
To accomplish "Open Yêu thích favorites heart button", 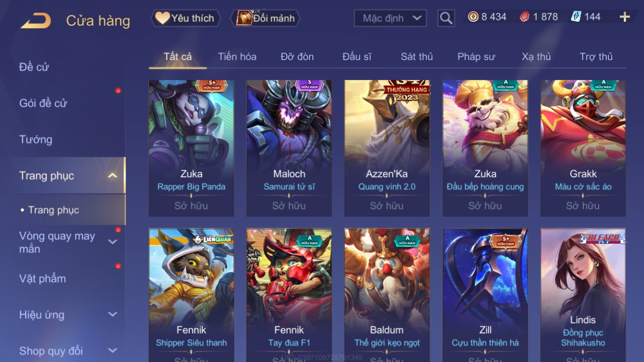I will pyautogui.click(x=185, y=18).
